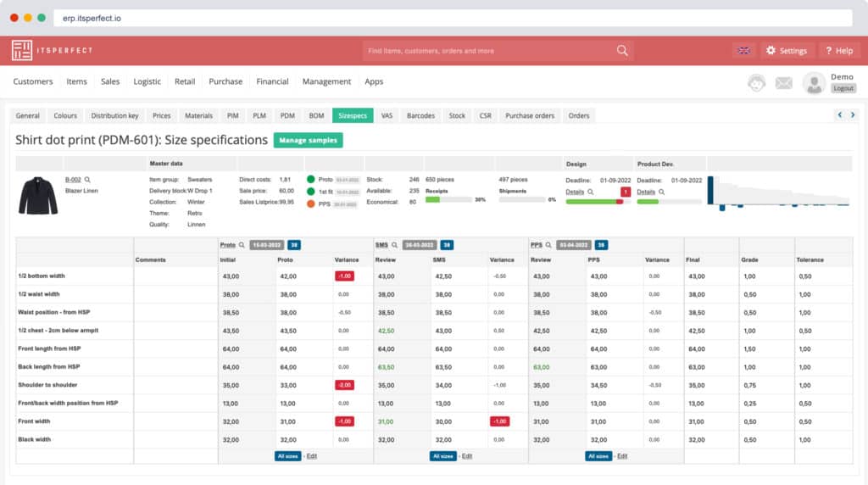Open the Customers menu

pyautogui.click(x=33, y=81)
